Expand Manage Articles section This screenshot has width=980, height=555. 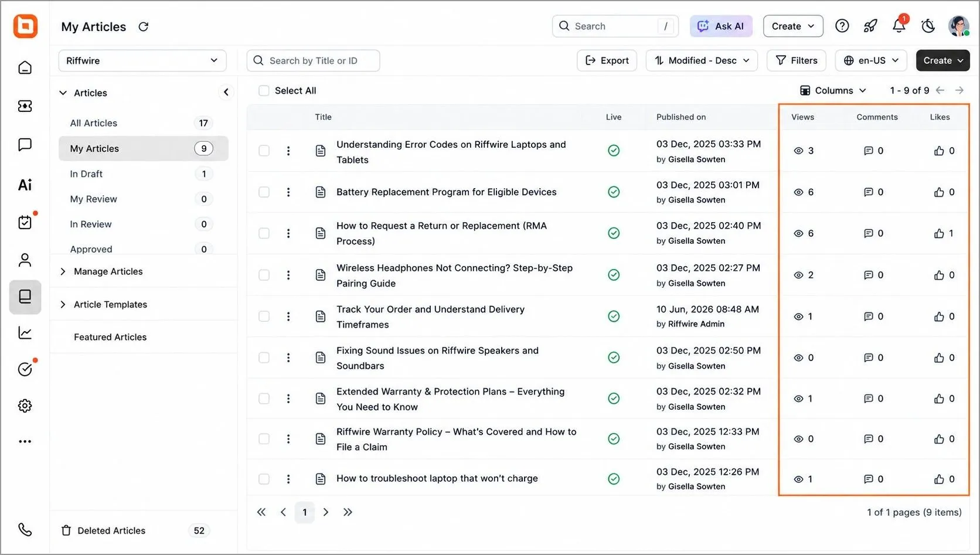[63, 271]
